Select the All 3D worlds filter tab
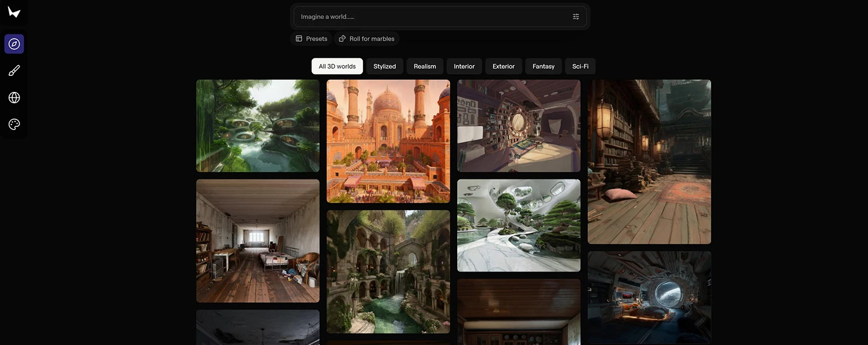Viewport: 868px width, 345px height. click(337, 66)
